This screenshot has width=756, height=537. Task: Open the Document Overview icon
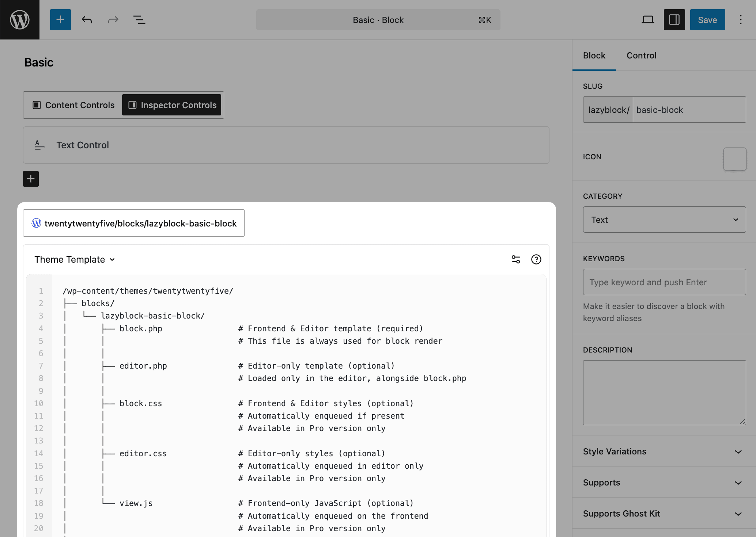pyautogui.click(x=139, y=20)
